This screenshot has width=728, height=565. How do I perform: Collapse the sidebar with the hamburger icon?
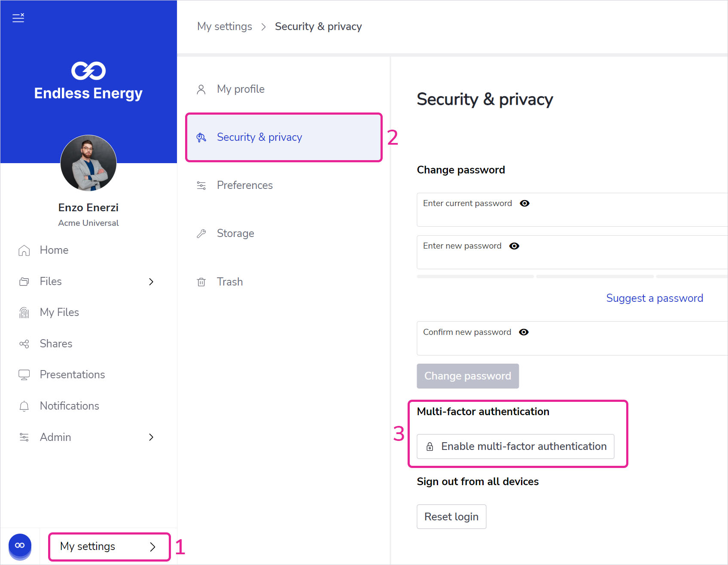(x=18, y=18)
